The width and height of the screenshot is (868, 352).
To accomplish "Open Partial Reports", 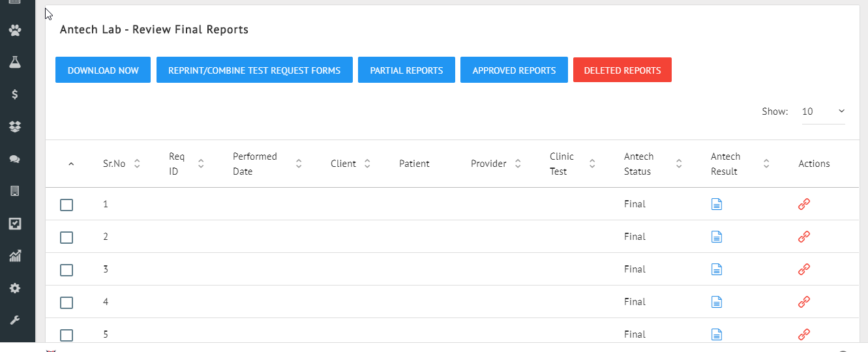I will coord(406,70).
